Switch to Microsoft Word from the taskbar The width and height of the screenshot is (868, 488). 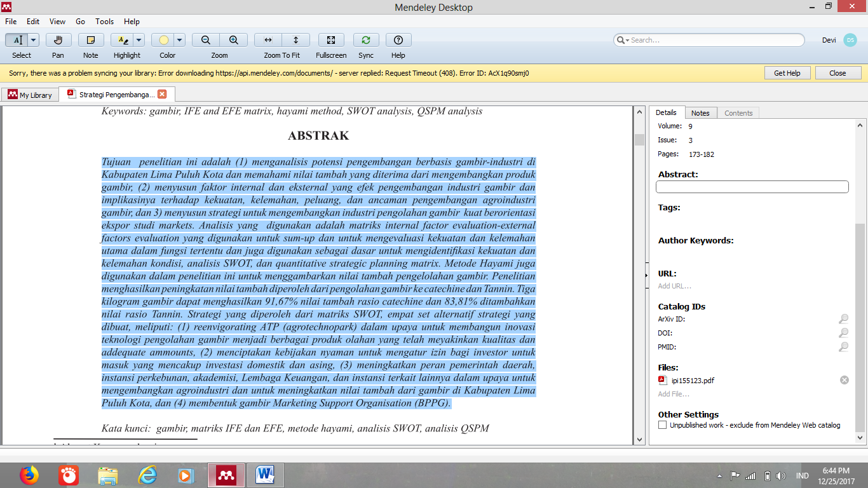pyautogui.click(x=266, y=475)
